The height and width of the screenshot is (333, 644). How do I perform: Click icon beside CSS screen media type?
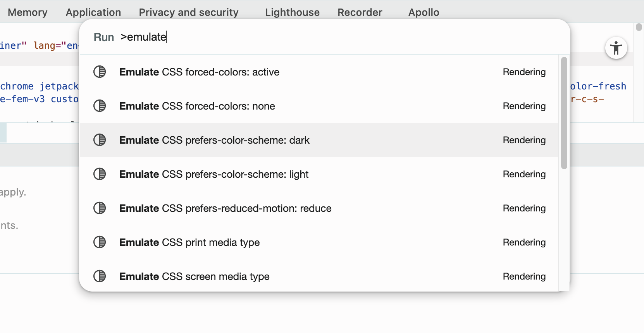(x=100, y=276)
